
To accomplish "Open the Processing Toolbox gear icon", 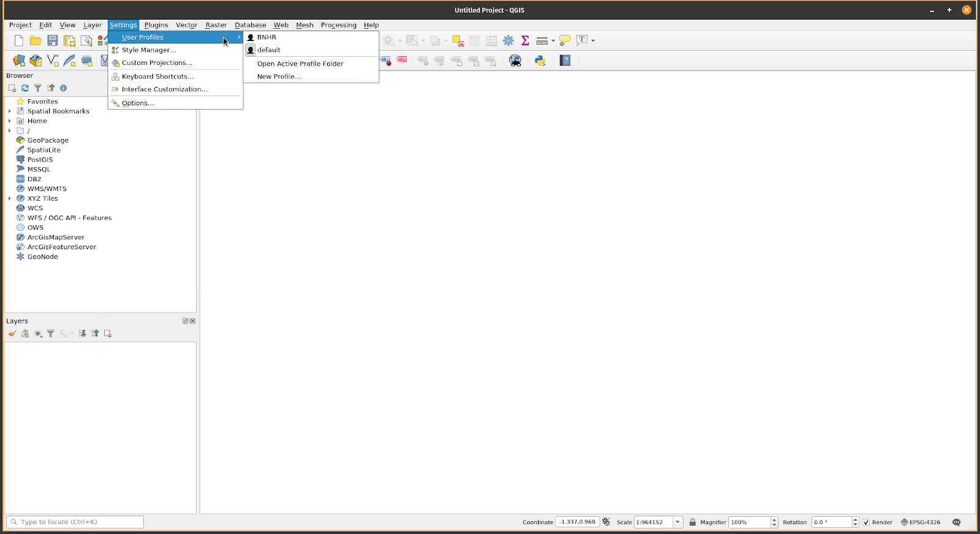I will click(x=508, y=40).
